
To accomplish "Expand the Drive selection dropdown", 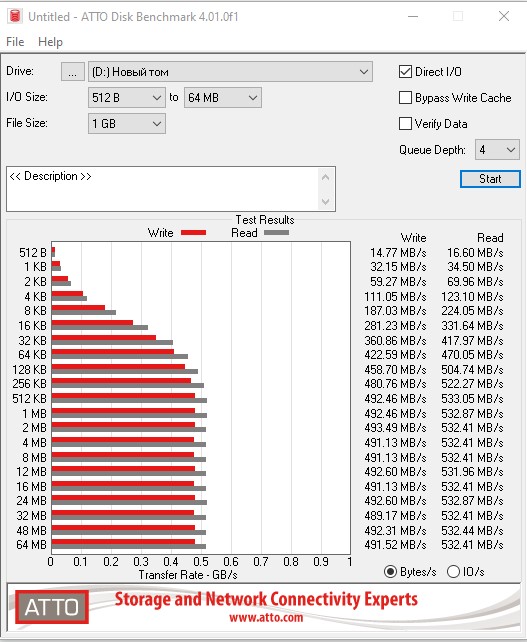I will (230, 72).
